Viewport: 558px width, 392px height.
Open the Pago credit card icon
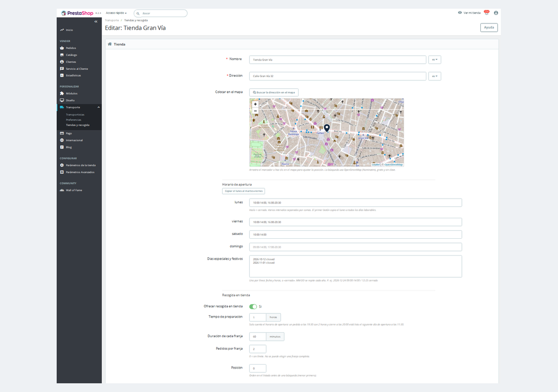[62, 133]
